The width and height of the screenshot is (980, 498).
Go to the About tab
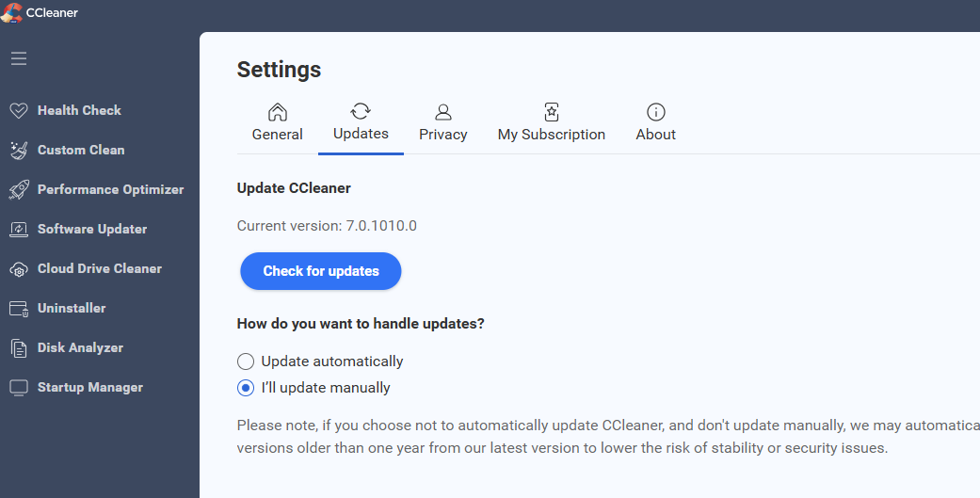click(x=656, y=123)
